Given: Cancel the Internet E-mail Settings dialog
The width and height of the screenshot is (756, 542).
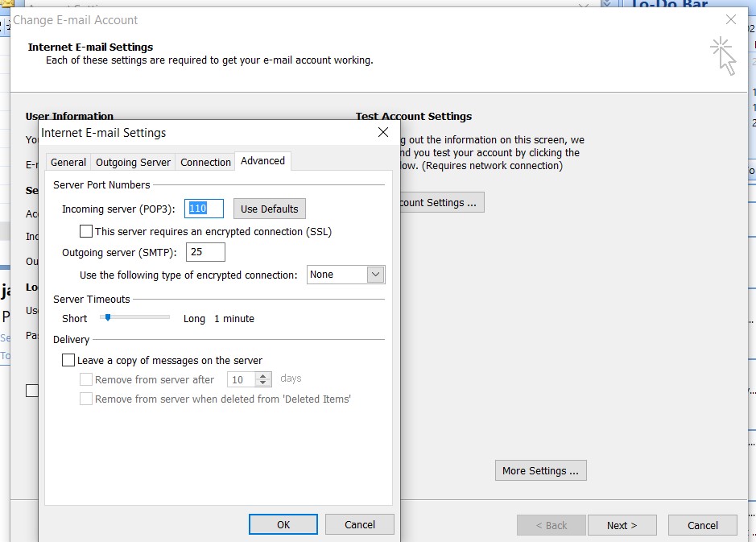Looking at the screenshot, I should click(x=360, y=524).
